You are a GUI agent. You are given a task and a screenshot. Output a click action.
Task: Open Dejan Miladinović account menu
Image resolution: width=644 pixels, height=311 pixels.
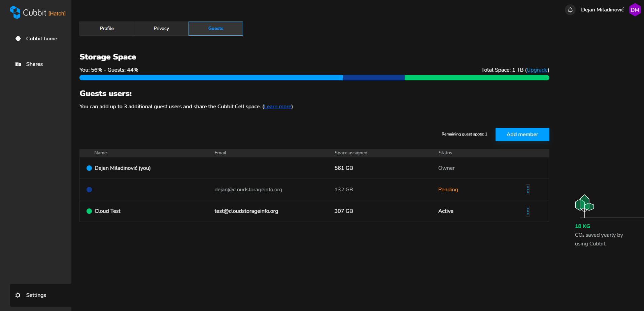click(602, 10)
